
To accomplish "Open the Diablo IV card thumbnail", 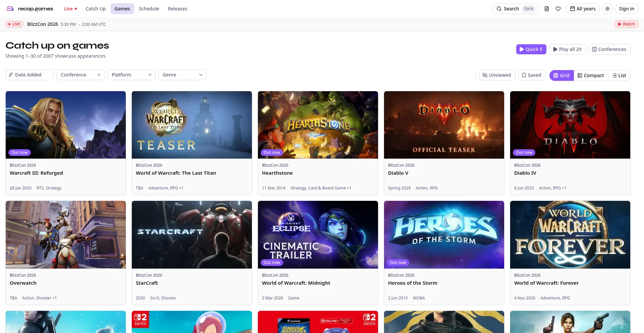I will tap(570, 125).
